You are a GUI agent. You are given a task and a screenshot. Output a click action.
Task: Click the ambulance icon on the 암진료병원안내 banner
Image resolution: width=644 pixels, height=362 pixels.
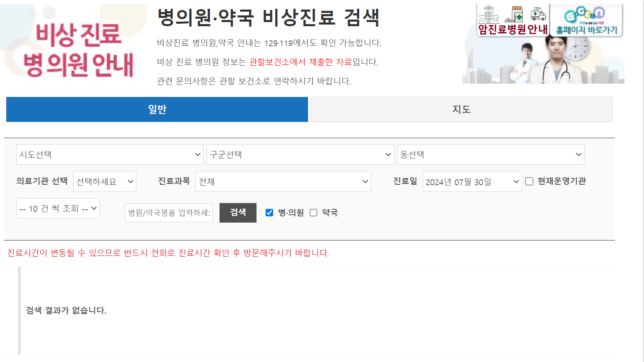pos(538,14)
